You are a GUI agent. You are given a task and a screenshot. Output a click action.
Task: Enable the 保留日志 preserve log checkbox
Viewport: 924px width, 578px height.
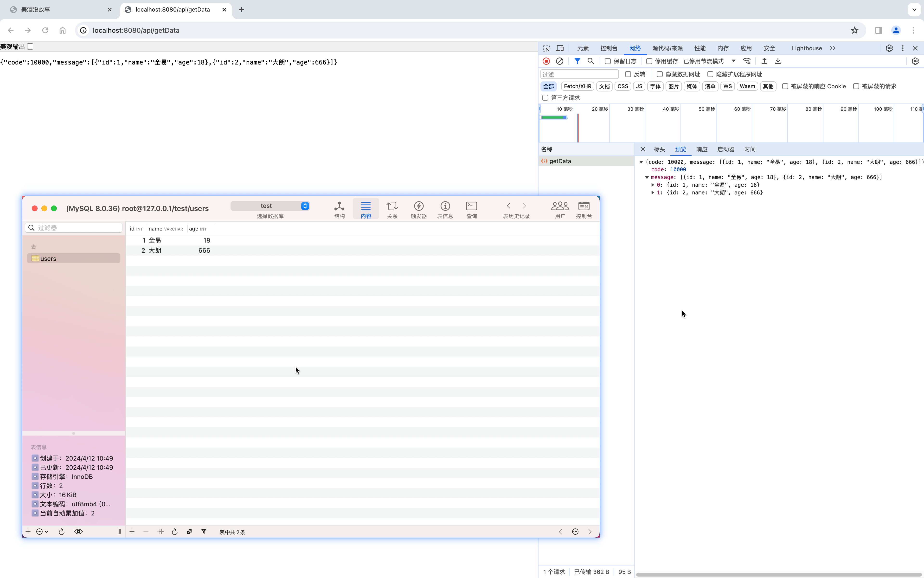pyautogui.click(x=608, y=61)
